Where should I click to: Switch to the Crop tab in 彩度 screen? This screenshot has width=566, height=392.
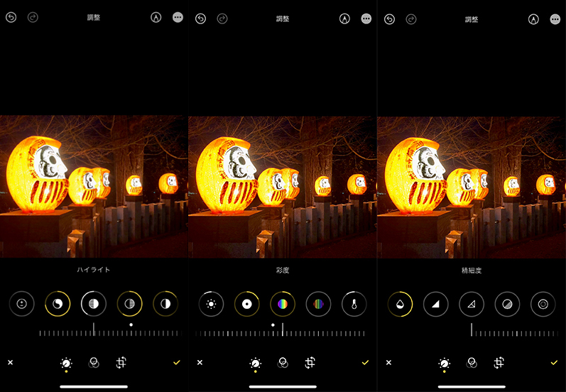pyautogui.click(x=310, y=362)
